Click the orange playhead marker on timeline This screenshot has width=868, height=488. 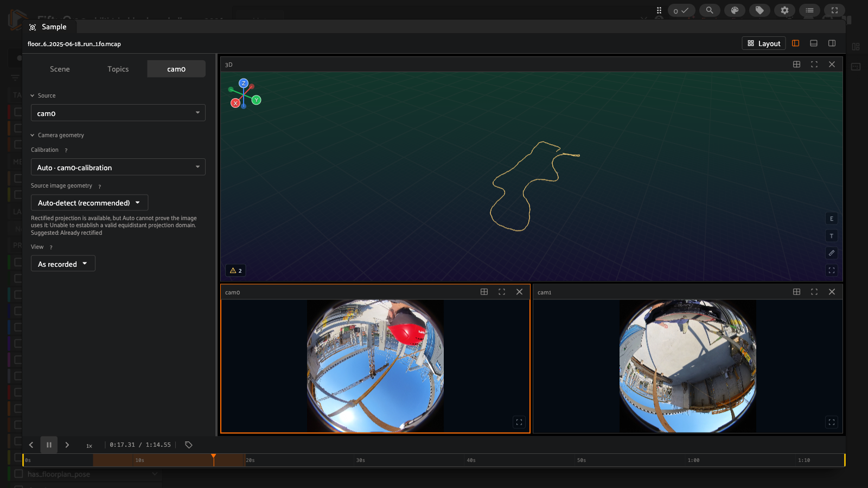pos(214,457)
